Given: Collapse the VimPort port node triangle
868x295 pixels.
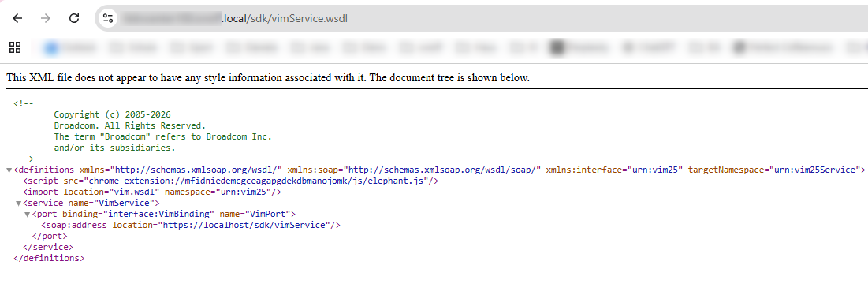Looking at the screenshot, I should pyautogui.click(x=27, y=215).
